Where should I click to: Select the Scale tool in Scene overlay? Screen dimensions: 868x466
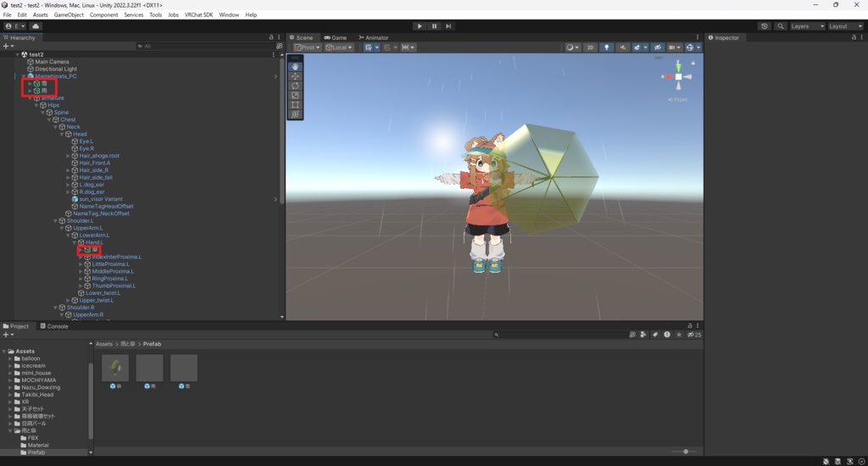tap(294, 95)
